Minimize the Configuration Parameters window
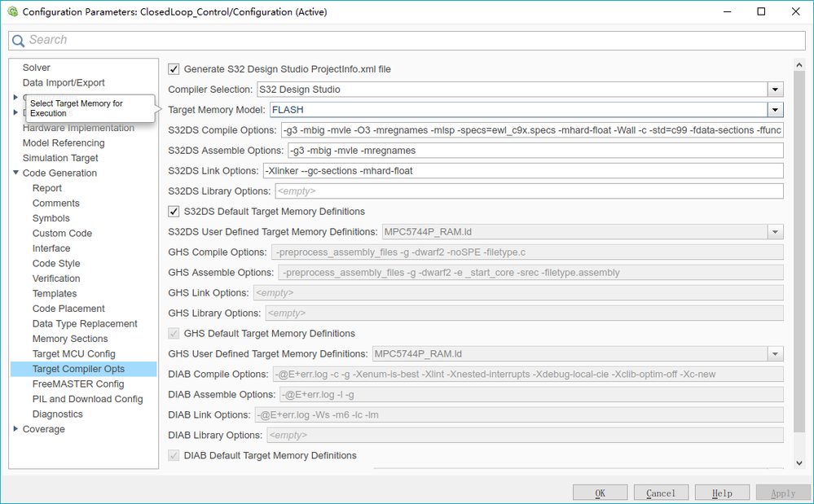 click(x=728, y=11)
